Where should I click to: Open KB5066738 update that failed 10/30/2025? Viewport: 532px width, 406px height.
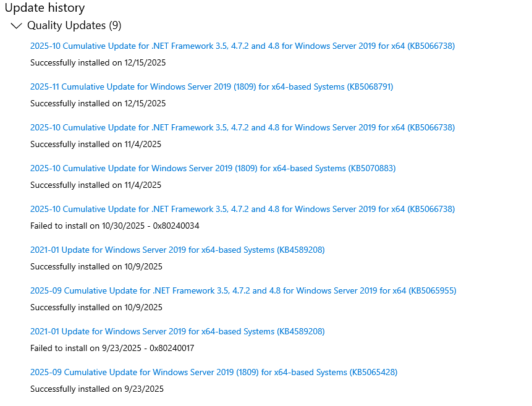click(242, 209)
